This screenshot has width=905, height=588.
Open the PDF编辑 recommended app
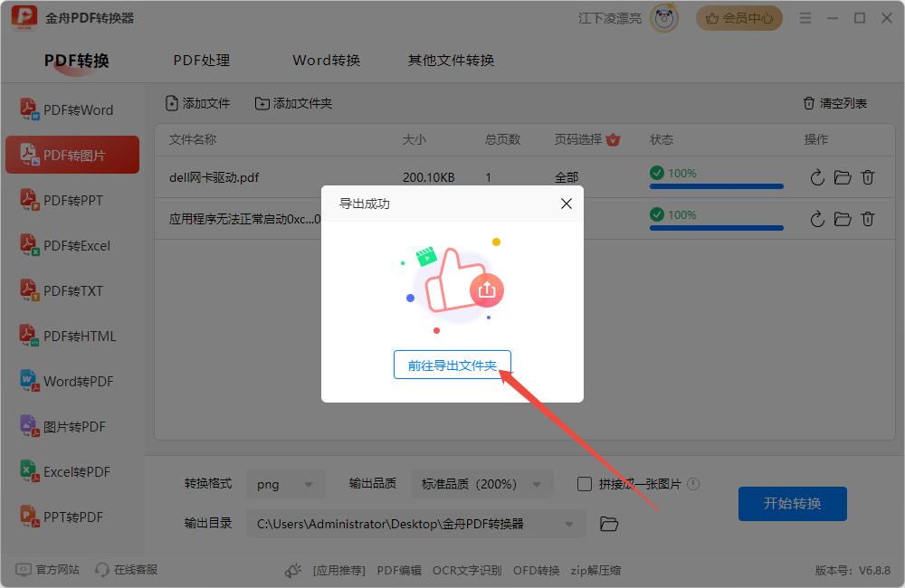coord(399,571)
